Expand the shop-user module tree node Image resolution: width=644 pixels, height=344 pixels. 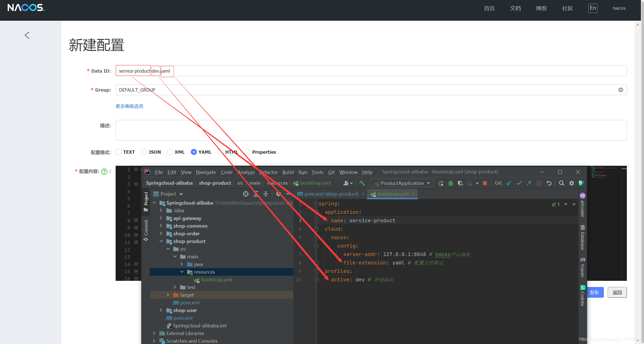[161, 310]
